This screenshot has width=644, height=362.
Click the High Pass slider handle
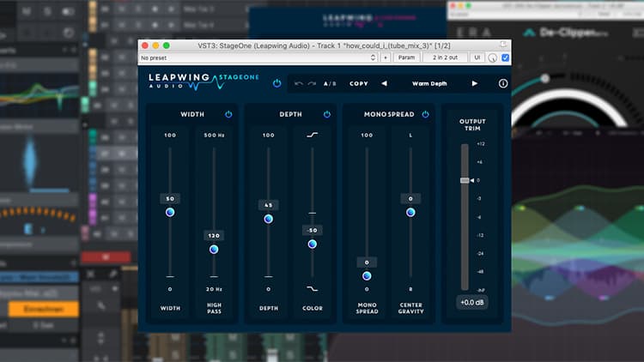pos(214,249)
